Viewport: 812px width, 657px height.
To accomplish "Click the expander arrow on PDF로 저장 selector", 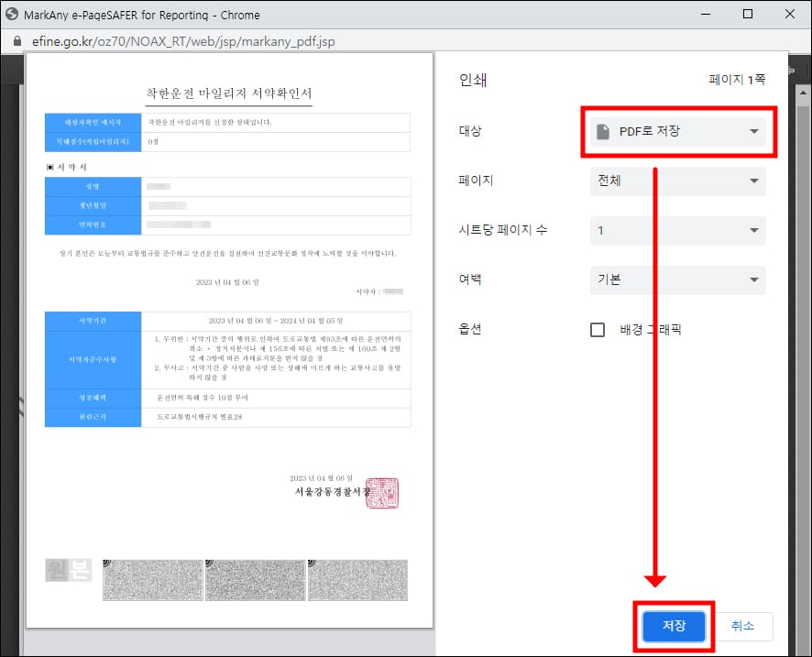I will 753,131.
